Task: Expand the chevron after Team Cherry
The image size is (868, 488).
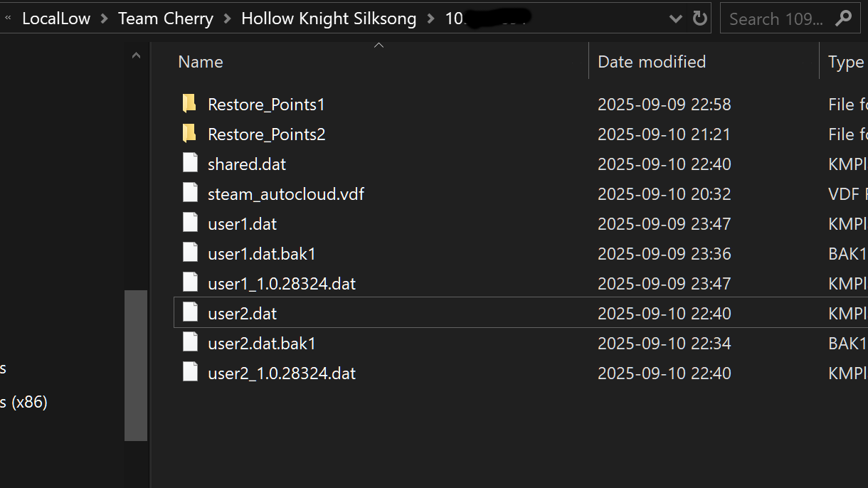Action: 228,19
